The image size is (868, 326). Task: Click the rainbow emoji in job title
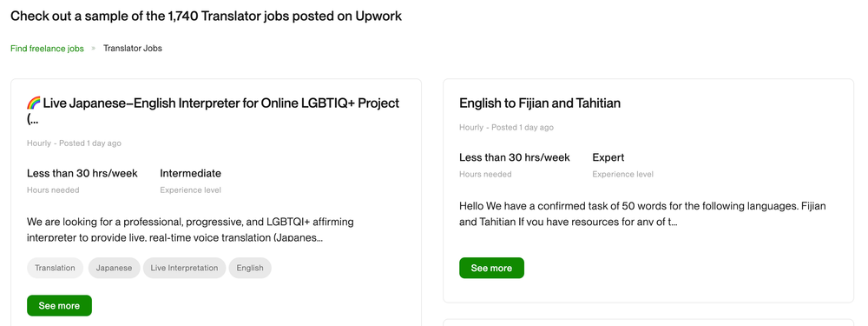point(33,103)
